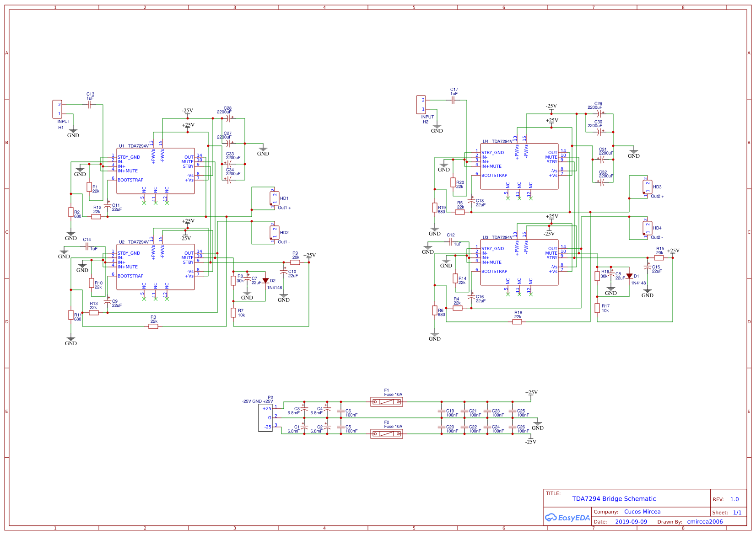
Task: Click the F2 Fuse 10A symbol
Action: (x=387, y=433)
